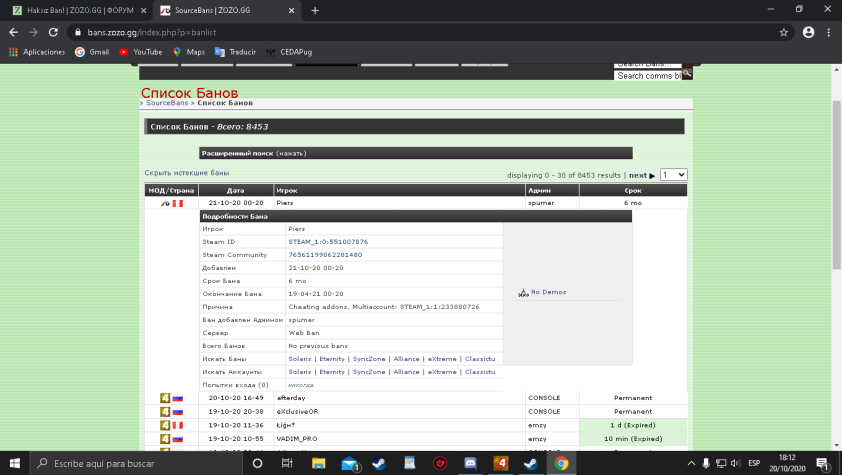Open the Chrome profile avatar icon
842x475 pixels.
[808, 32]
